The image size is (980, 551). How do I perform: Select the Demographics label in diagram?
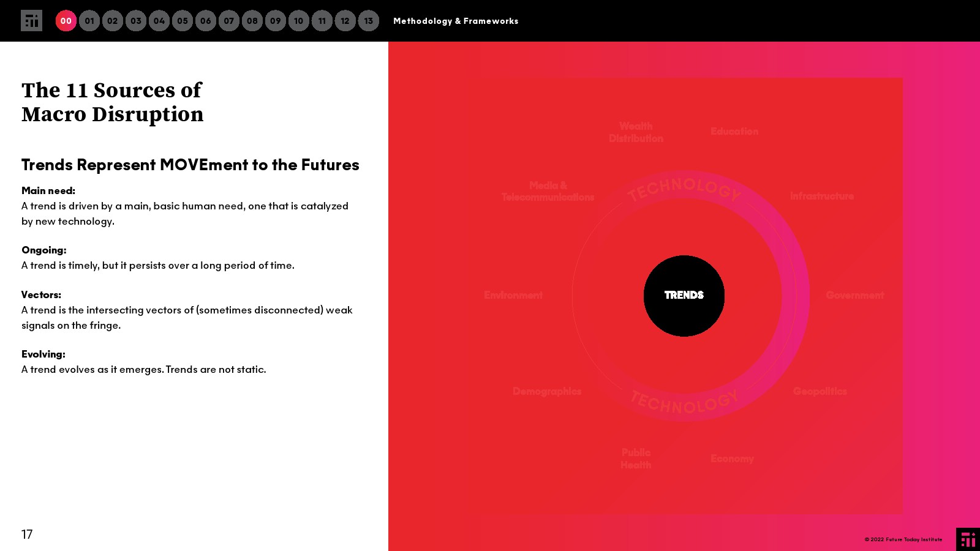pyautogui.click(x=547, y=392)
